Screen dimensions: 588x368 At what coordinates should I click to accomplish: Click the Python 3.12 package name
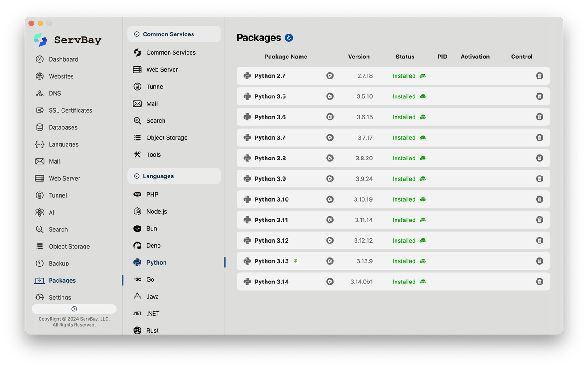[x=271, y=241]
